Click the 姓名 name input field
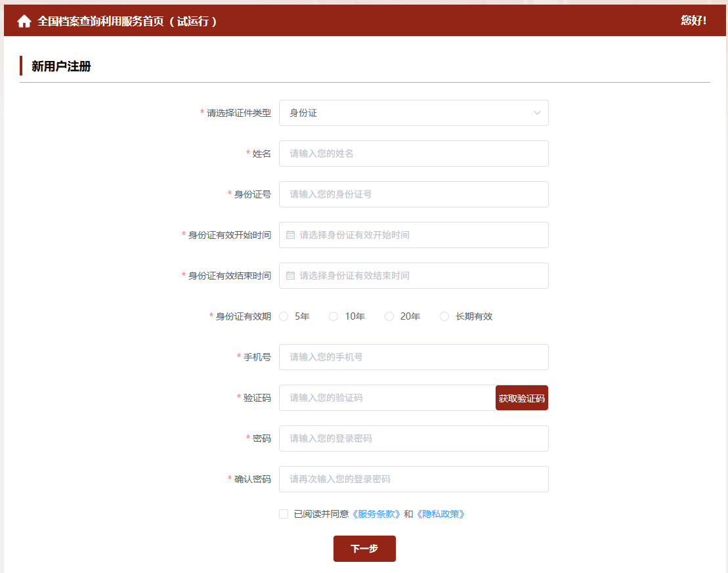728x573 pixels. click(x=414, y=154)
